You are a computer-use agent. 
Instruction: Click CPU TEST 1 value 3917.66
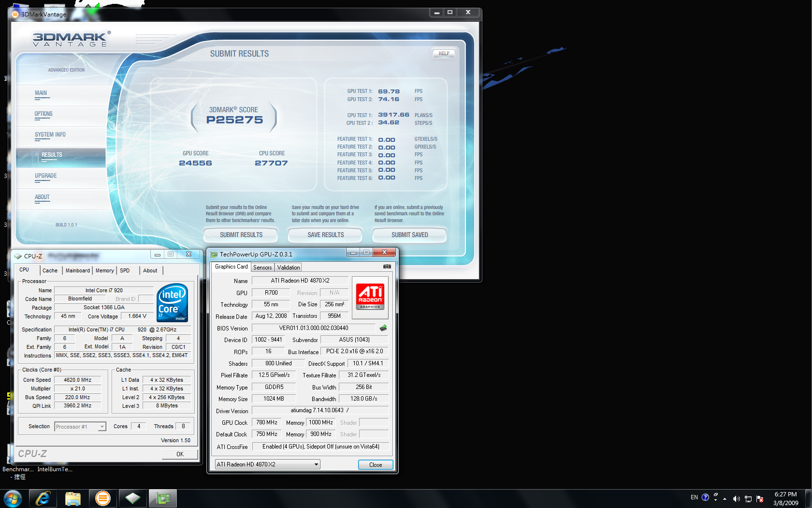pyautogui.click(x=393, y=115)
